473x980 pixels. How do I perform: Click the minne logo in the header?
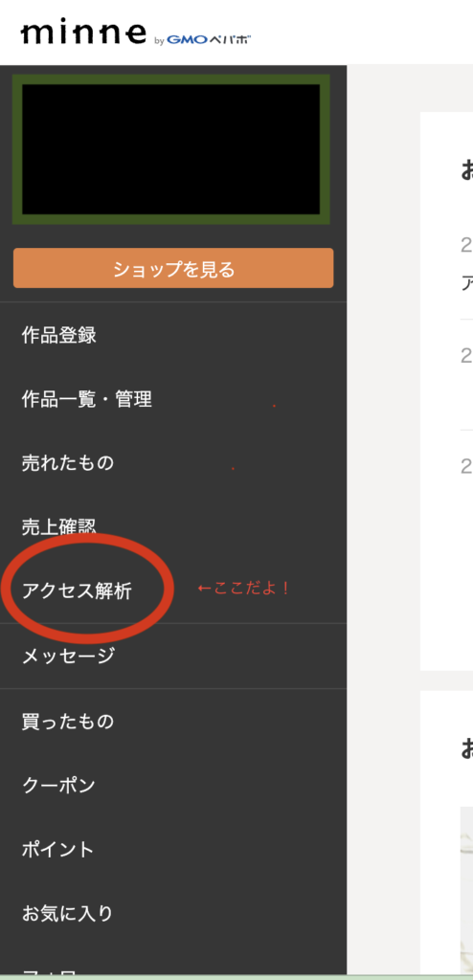click(x=83, y=33)
